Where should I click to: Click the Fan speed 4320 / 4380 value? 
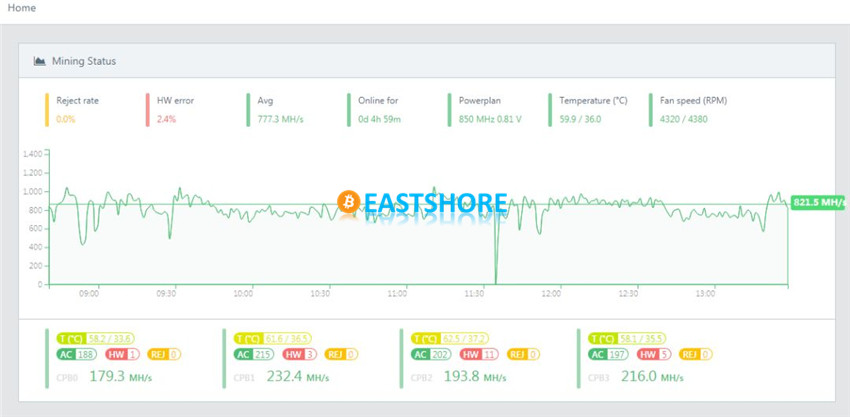pos(684,119)
